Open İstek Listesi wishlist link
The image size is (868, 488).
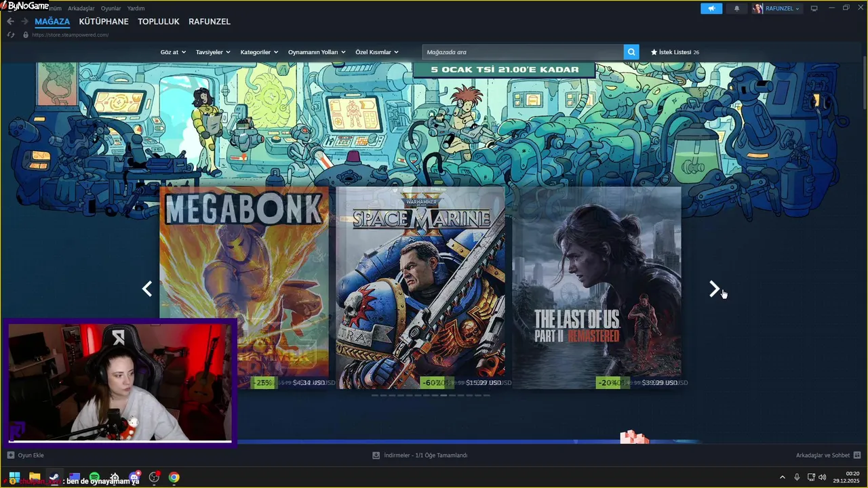tap(675, 52)
